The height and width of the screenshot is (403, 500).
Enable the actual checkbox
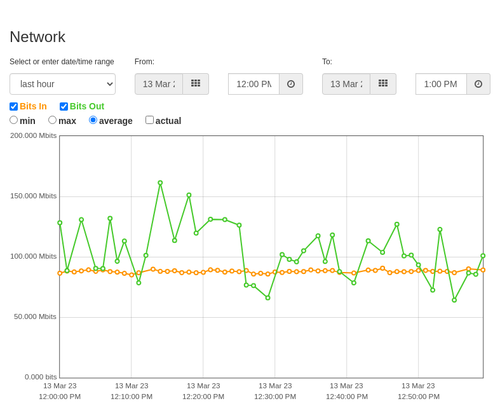click(150, 120)
